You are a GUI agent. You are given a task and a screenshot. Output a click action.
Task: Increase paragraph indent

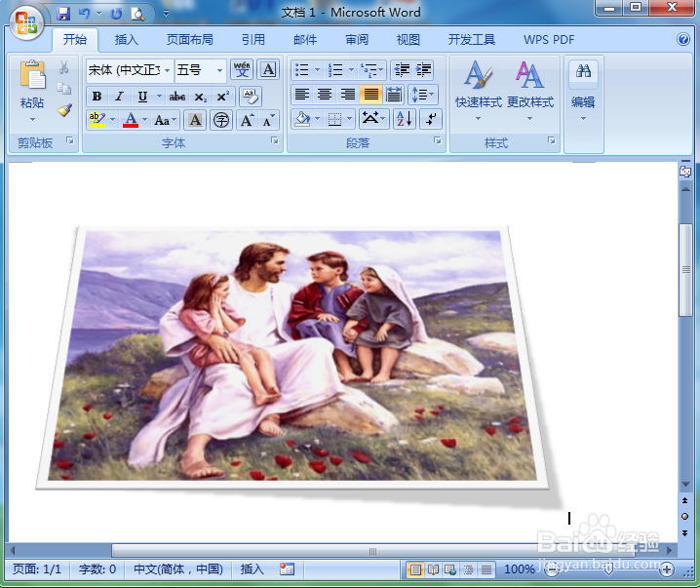point(423,69)
